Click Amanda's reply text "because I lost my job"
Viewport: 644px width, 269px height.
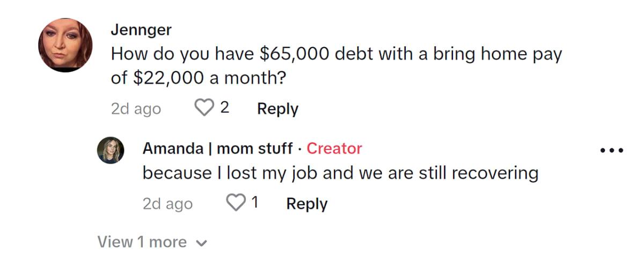[340, 173]
